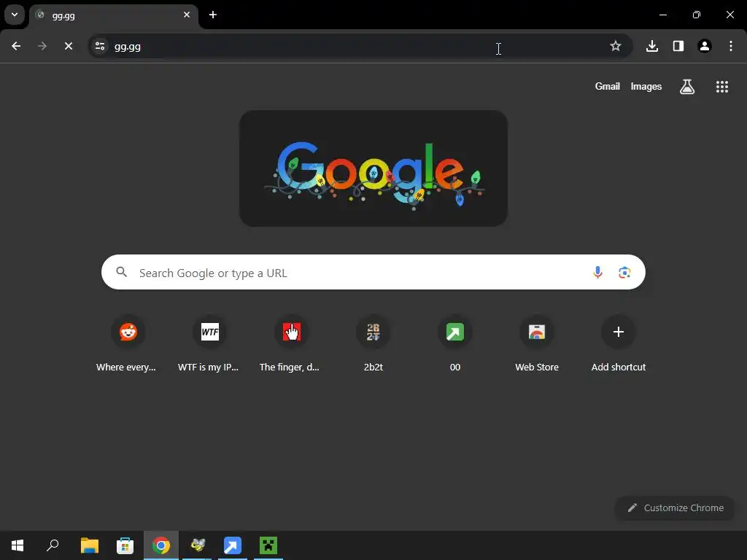View site information icon in address bar
747x560 pixels.
click(100, 46)
